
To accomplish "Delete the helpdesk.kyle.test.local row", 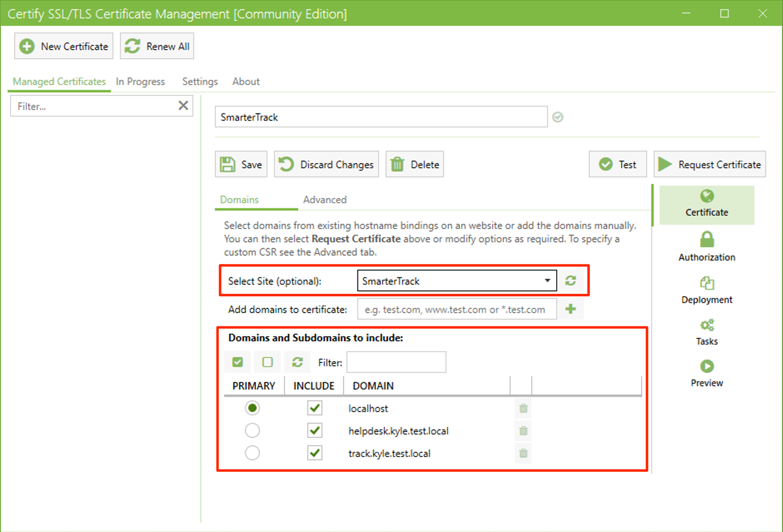I will click(524, 431).
